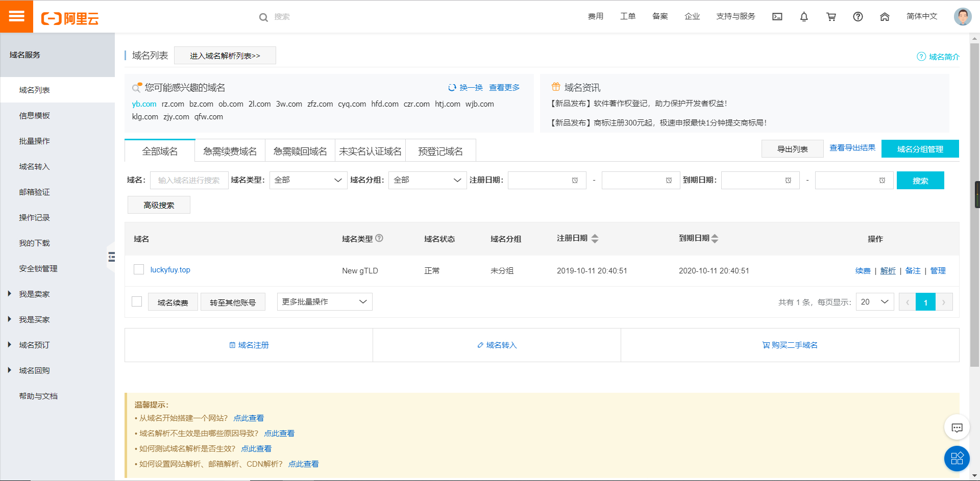The width and height of the screenshot is (980, 481).
Task: Open the luckyfuy.top domain link
Action: pos(170,270)
